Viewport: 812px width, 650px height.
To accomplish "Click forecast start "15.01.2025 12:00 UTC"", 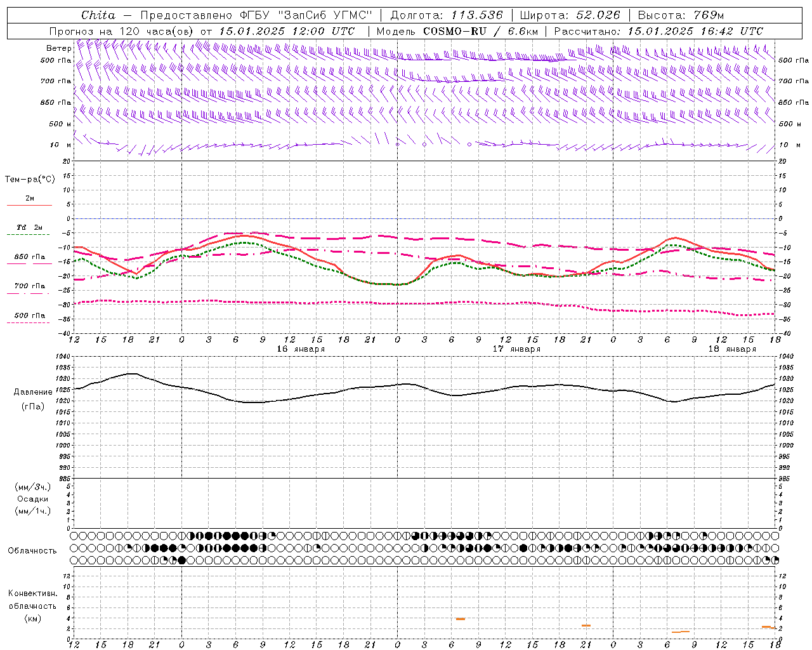I will 287,31.
